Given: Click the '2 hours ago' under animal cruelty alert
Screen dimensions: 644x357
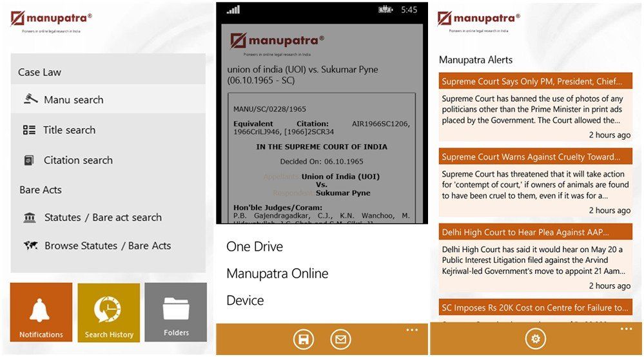Looking at the screenshot, I should point(609,211).
